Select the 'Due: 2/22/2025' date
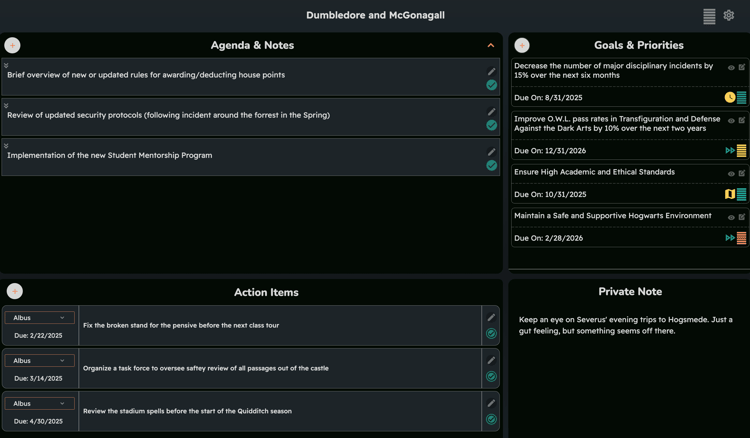Screen dimensions: 750x438 tap(38, 336)
